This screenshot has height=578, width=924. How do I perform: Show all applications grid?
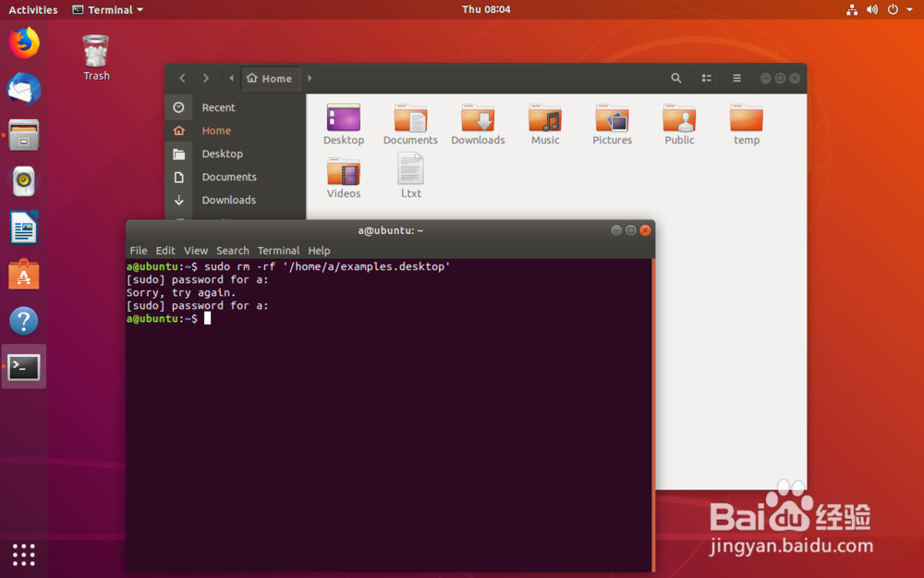[24, 555]
